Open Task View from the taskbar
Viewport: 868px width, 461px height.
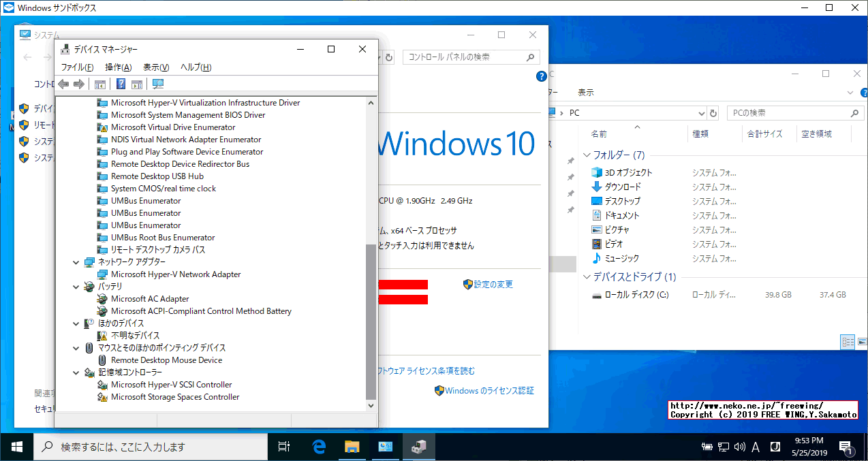point(284,447)
